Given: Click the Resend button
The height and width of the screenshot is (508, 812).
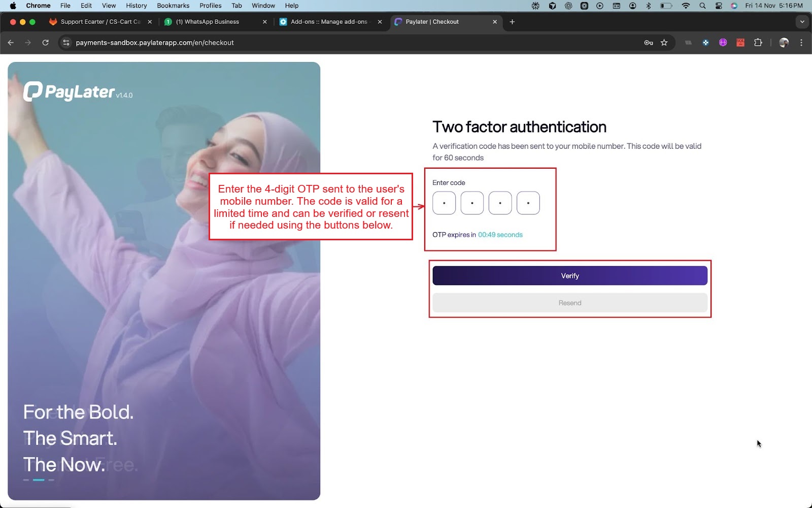Looking at the screenshot, I should coord(569,303).
